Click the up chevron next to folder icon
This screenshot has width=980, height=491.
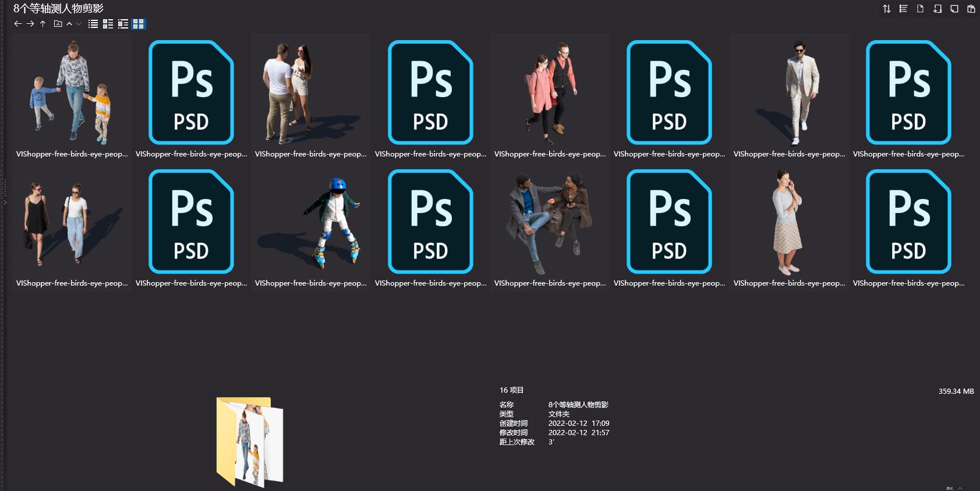tap(69, 24)
